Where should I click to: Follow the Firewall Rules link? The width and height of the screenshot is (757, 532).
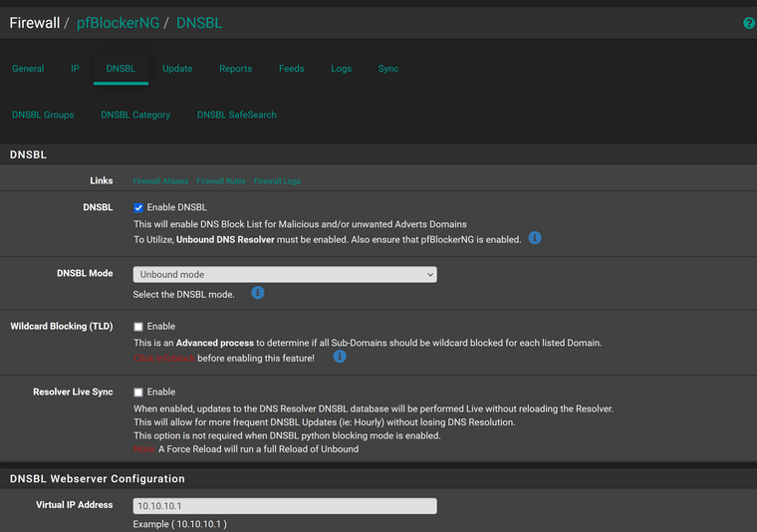pyautogui.click(x=221, y=181)
